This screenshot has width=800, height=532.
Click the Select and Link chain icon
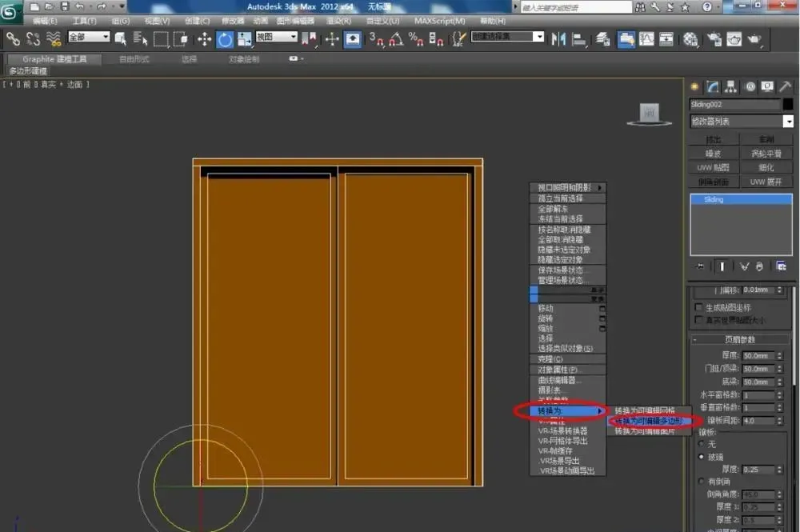[12, 38]
